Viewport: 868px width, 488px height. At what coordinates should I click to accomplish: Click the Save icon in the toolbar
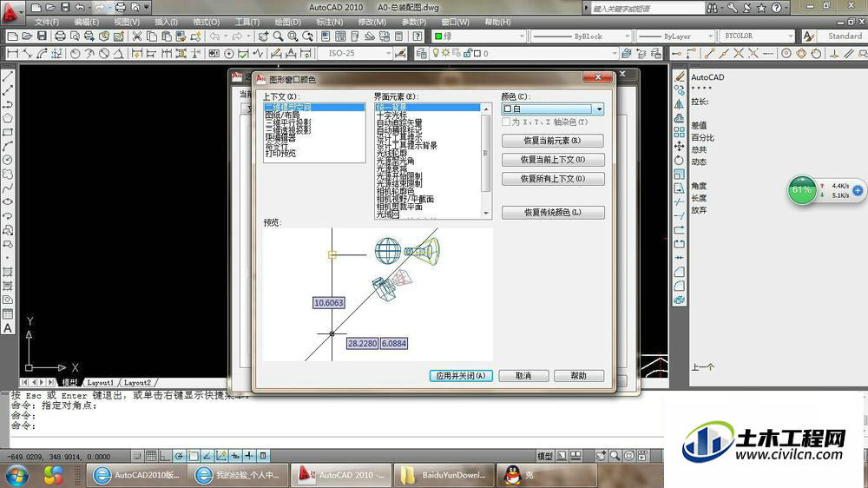42,36
